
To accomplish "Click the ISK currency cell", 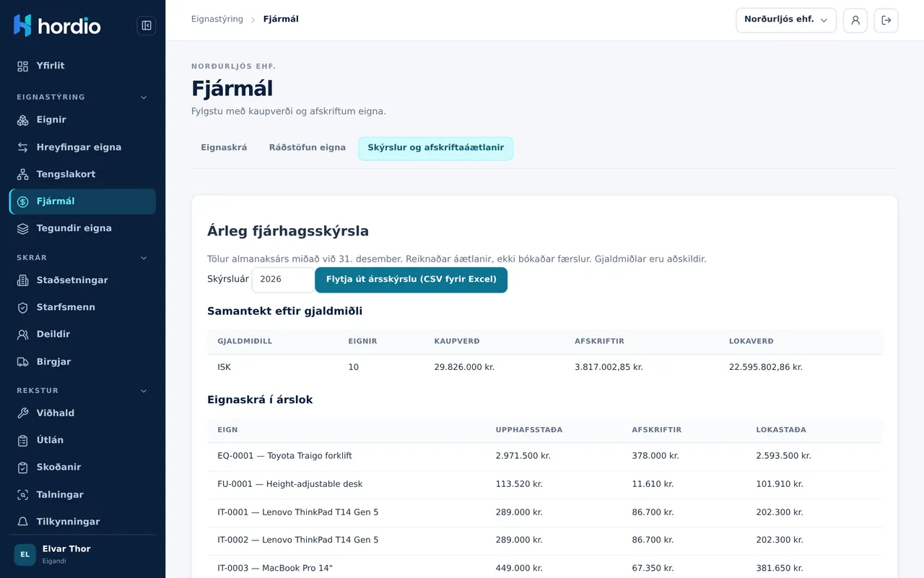I will point(225,367).
